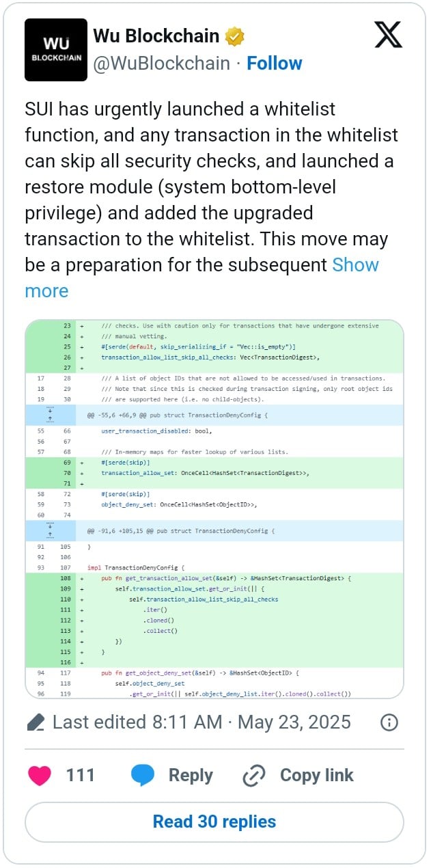
Task: Expand tweet text with Show more
Action: [201, 277]
